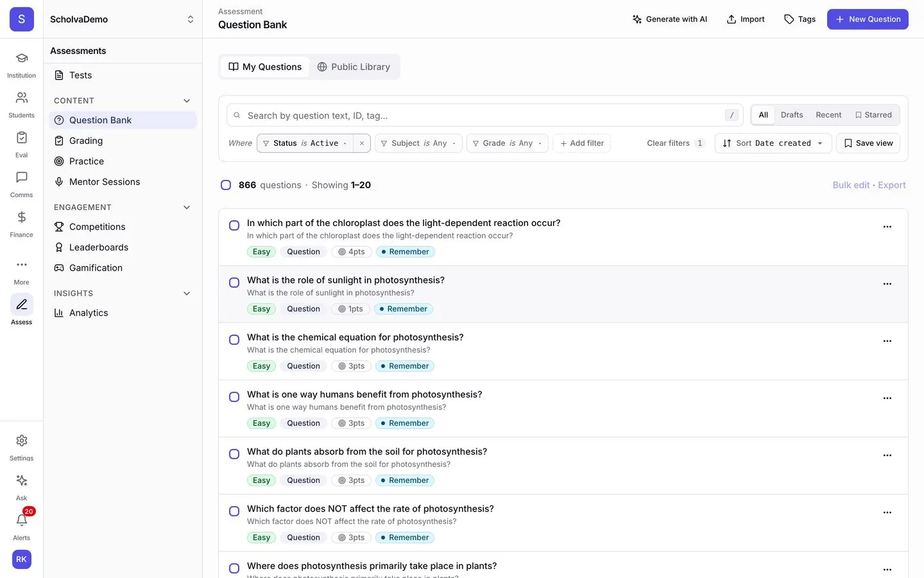
Task: Open the Grade is Any filter dropdown
Action: tap(507, 143)
